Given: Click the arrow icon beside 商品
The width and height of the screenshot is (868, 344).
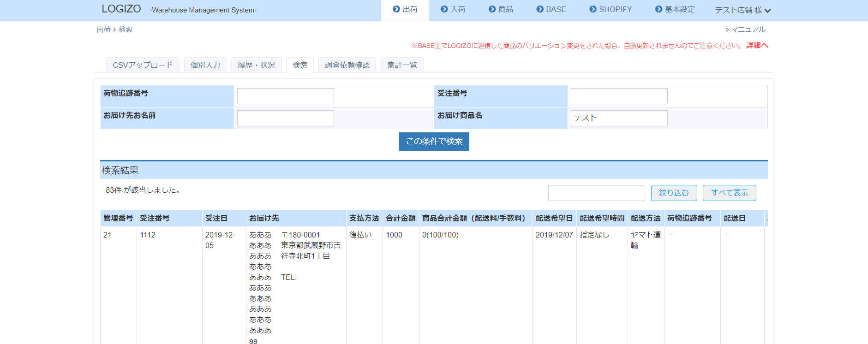Looking at the screenshot, I should [492, 9].
